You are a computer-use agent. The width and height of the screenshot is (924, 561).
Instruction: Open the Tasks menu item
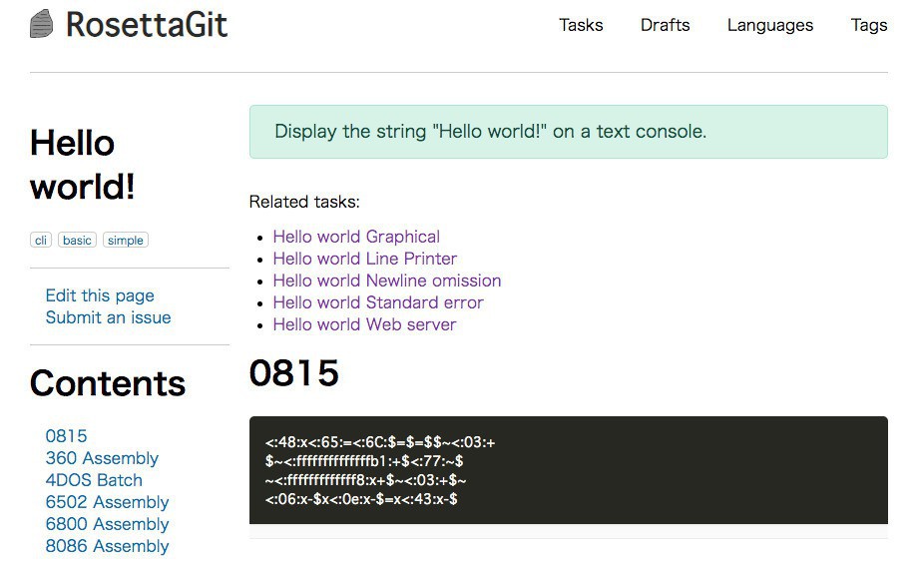point(581,25)
